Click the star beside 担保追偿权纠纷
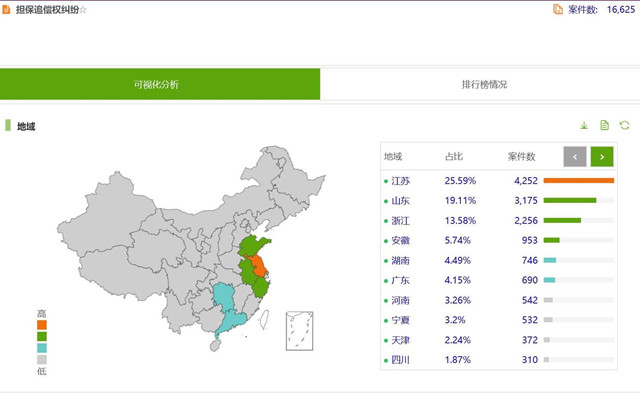Screen dimensions: 640x397 tap(83, 10)
